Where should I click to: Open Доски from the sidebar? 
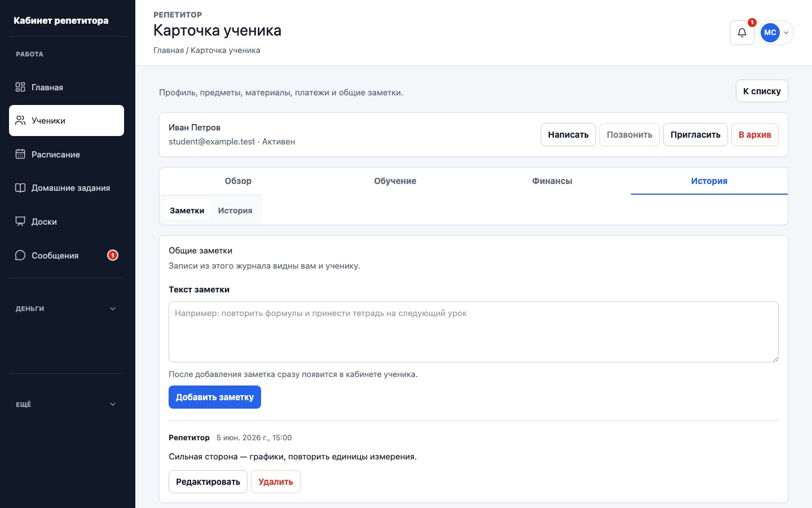point(67,221)
